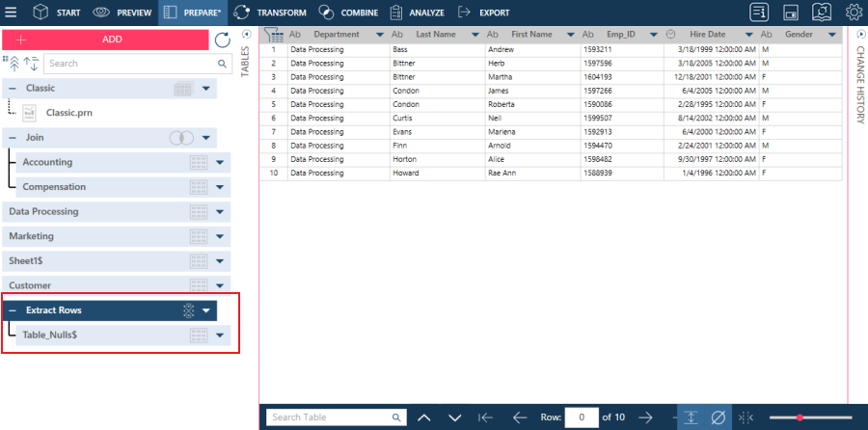Click the next row arrow icon
868x430 pixels.
[645, 417]
